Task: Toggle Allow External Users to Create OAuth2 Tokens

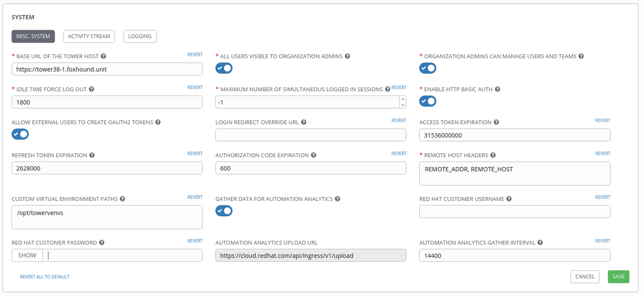Action: tap(20, 134)
